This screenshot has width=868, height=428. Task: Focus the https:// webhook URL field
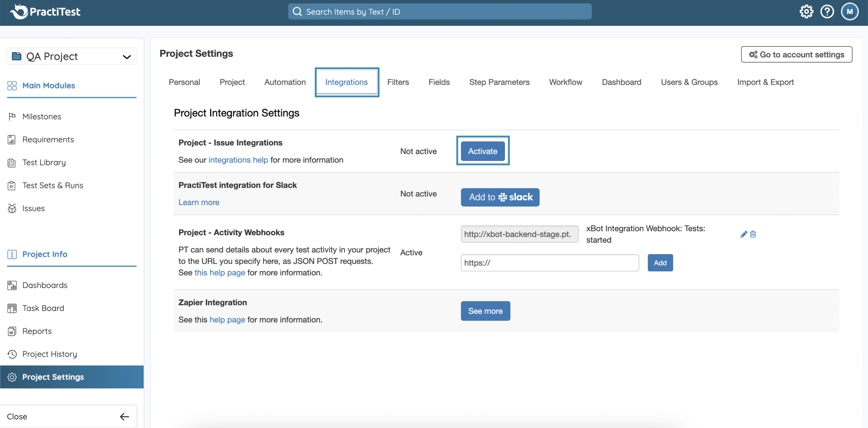(550, 263)
